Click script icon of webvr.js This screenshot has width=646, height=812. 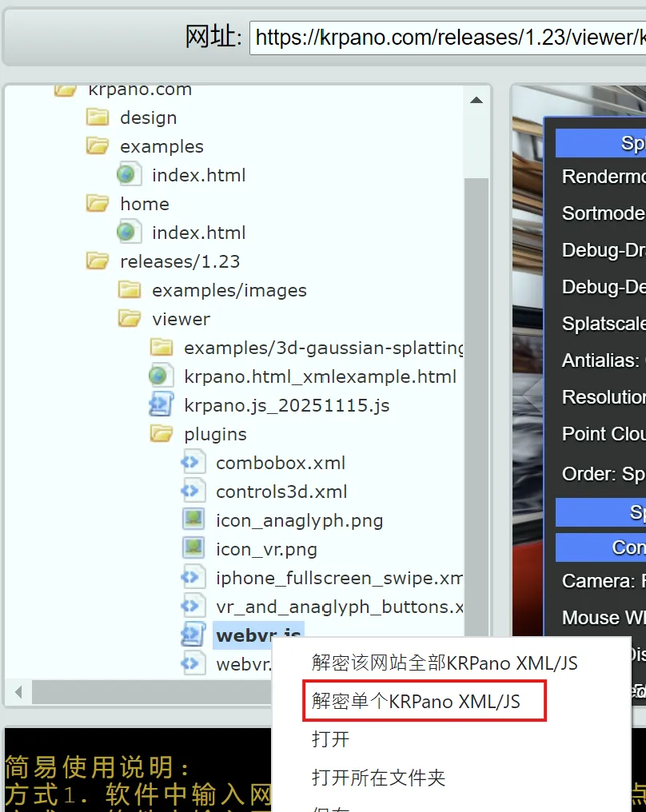(193, 635)
